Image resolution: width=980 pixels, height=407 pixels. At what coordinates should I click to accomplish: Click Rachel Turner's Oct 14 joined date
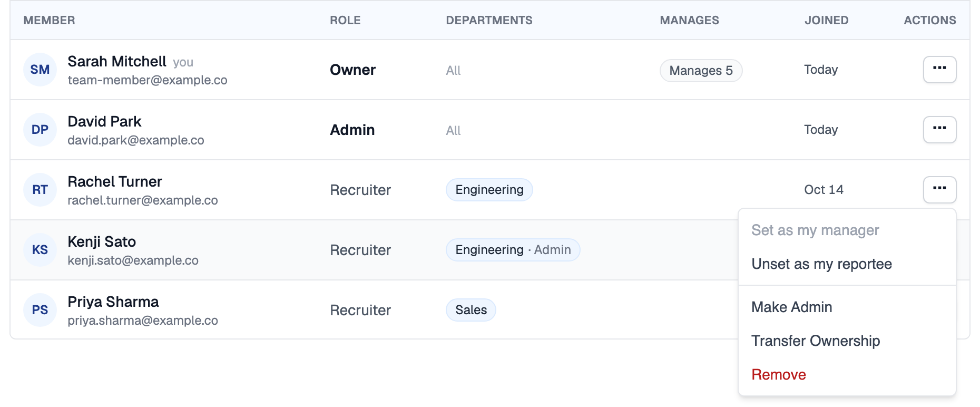[x=824, y=190]
